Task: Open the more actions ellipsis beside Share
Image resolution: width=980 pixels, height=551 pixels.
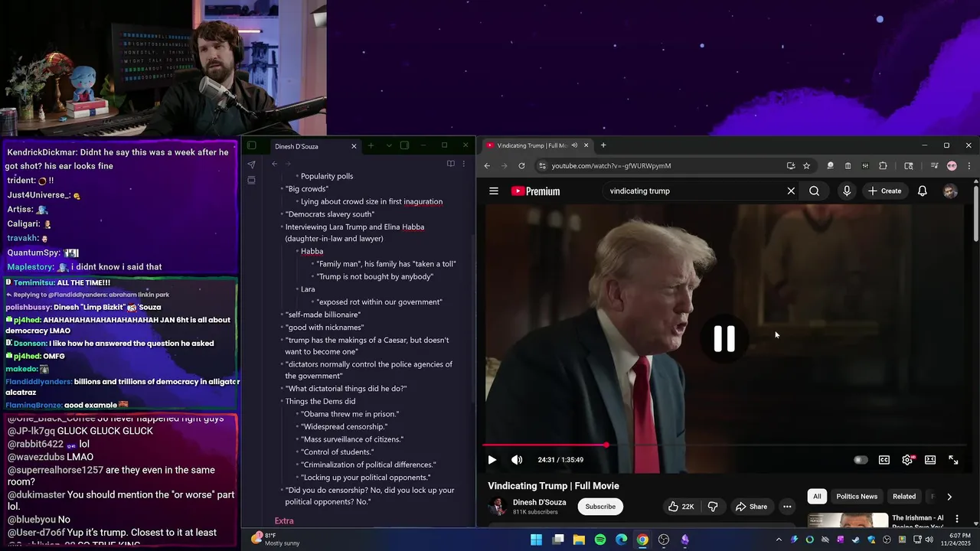Action: click(x=787, y=507)
